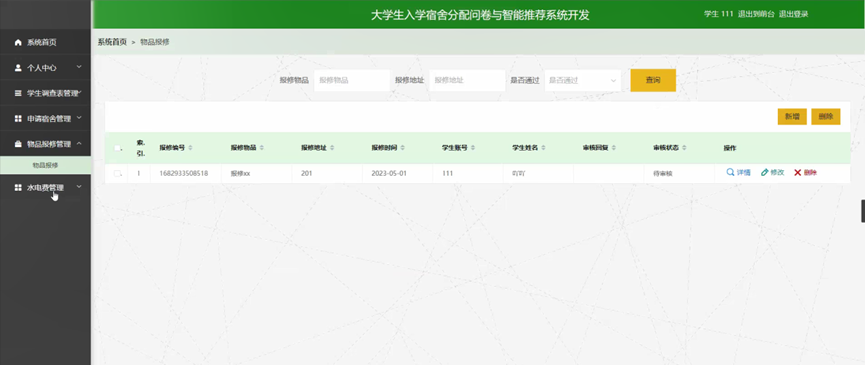The image size is (865, 365).
Task: Sort by the 学生姓名 column arrows
Action: coord(543,148)
